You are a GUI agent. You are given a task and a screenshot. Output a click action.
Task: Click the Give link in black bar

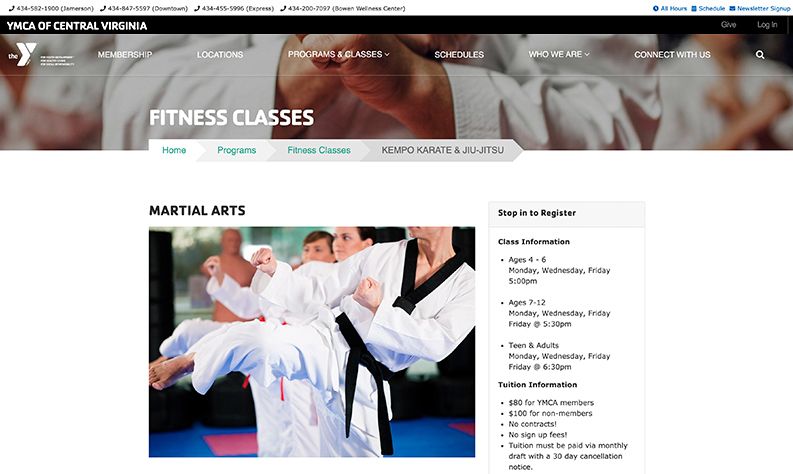coord(728,25)
